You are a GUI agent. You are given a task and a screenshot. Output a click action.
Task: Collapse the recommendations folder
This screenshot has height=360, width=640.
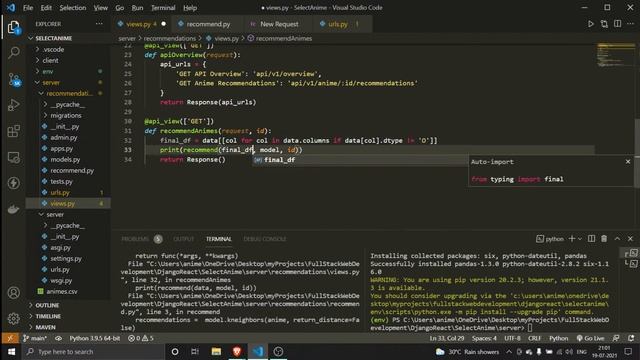pyautogui.click(x=68, y=93)
